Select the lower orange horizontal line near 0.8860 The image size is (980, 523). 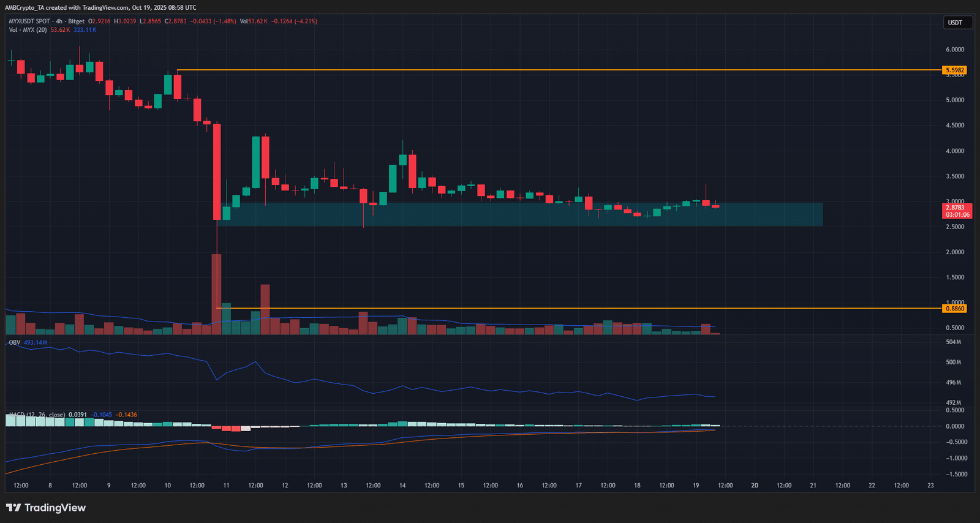point(579,308)
